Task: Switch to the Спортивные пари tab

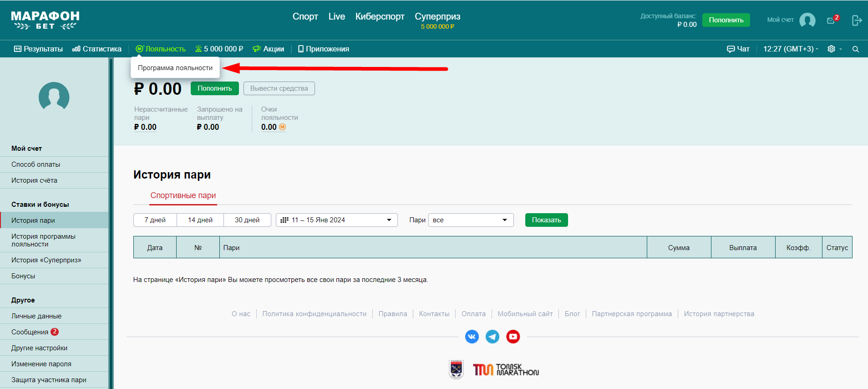Action: 183,195
